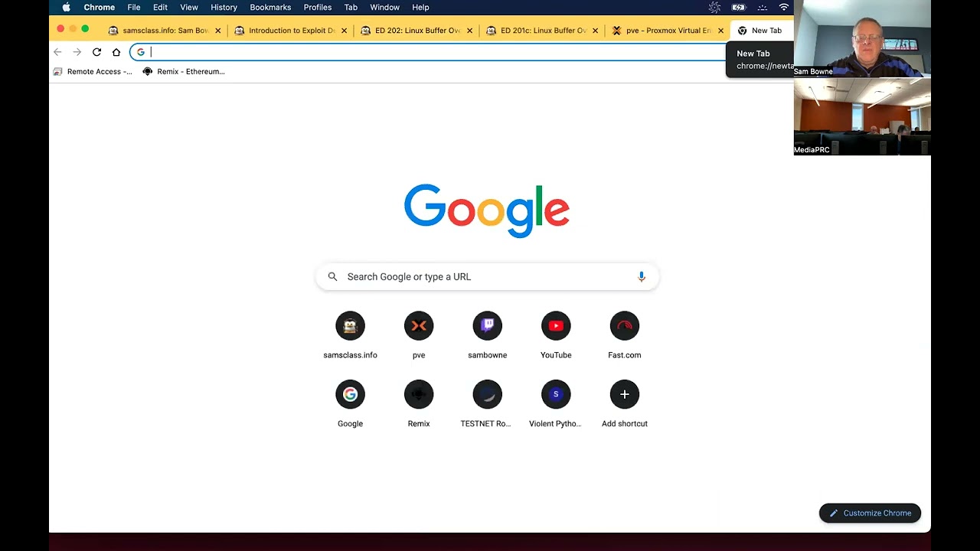The width and height of the screenshot is (980, 551).
Task: Click the search magnifier icon
Action: 332,276
